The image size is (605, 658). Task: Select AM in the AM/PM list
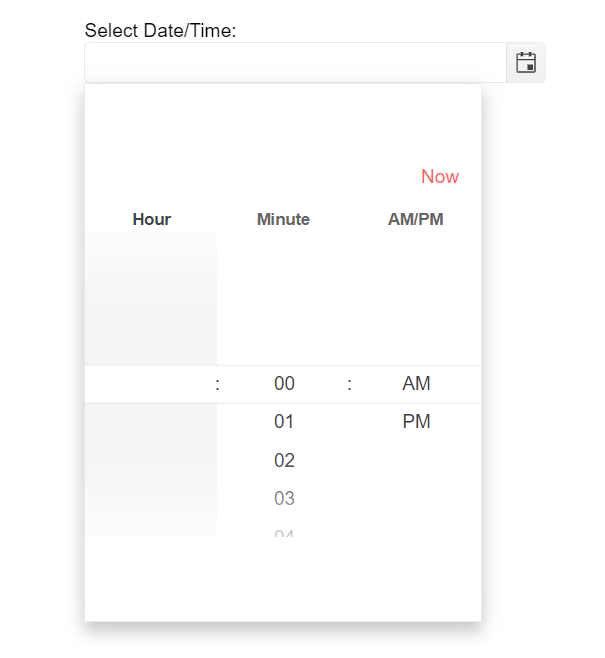(416, 384)
